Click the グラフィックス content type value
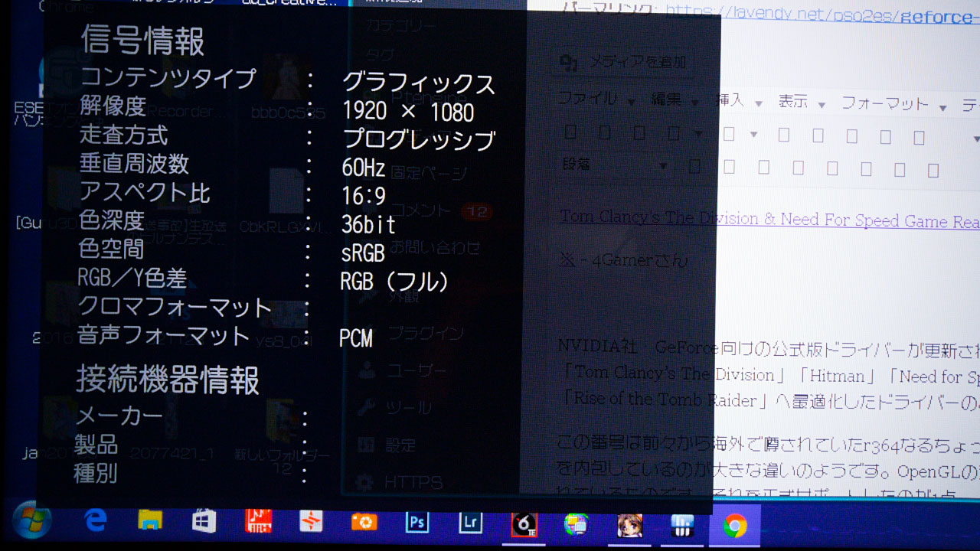980x551 pixels. pos(419,83)
